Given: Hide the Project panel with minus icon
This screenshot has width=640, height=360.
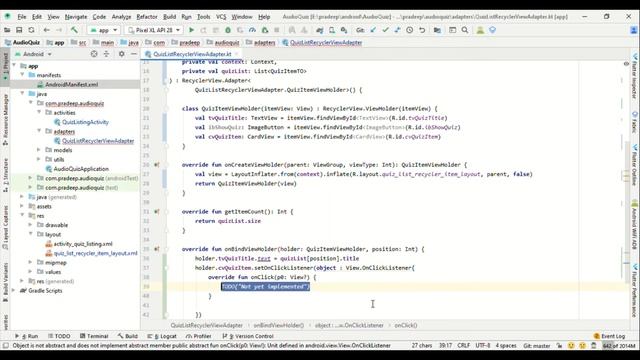Looking at the screenshot, I should click(x=134, y=54).
